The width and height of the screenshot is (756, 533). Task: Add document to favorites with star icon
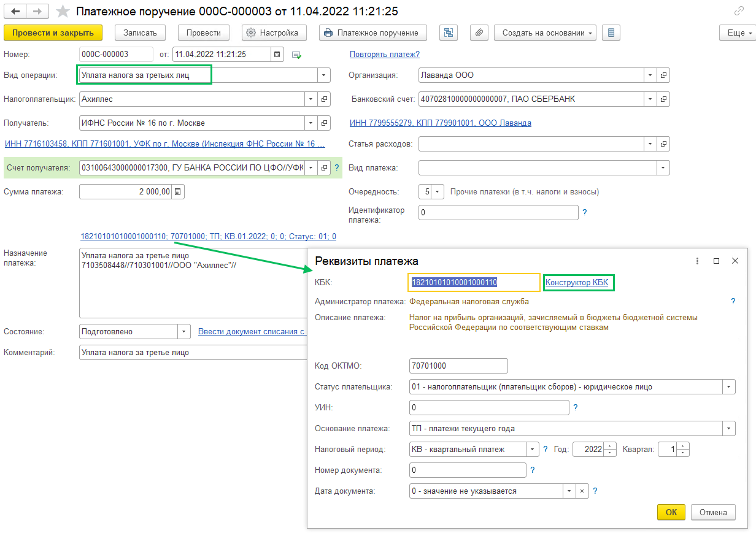point(62,11)
